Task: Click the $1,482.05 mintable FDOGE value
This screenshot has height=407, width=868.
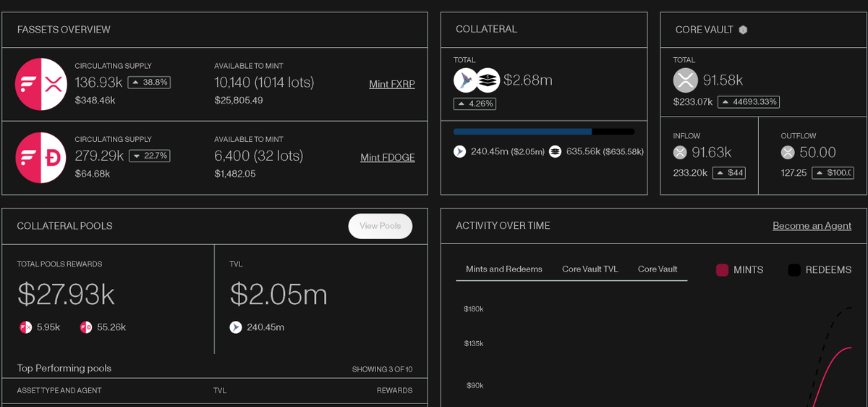Action: click(x=235, y=174)
